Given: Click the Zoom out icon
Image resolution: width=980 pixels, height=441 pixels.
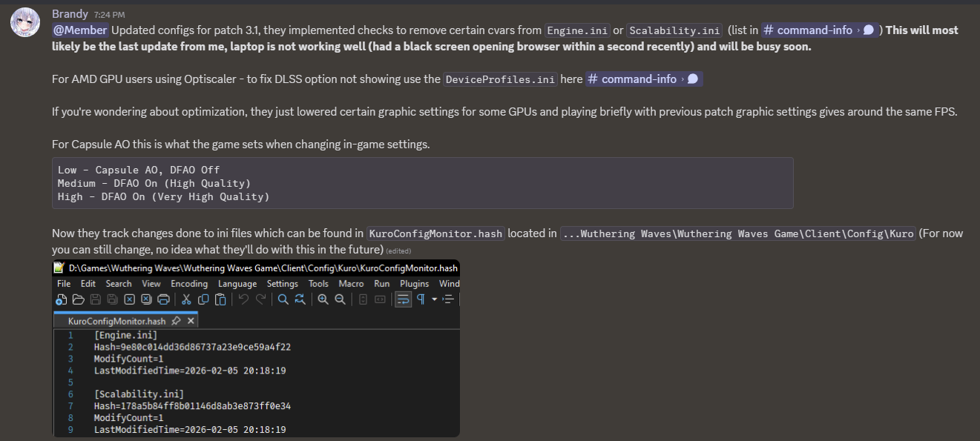Looking at the screenshot, I should [x=340, y=299].
